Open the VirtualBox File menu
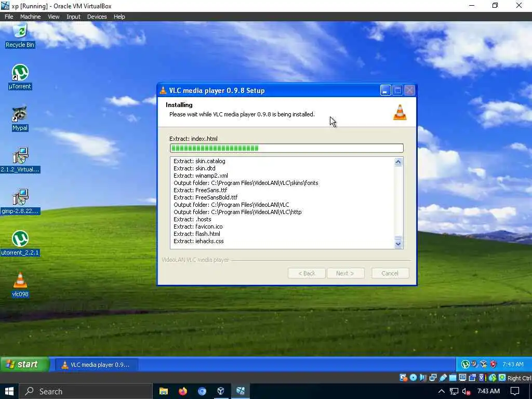 coord(9,17)
